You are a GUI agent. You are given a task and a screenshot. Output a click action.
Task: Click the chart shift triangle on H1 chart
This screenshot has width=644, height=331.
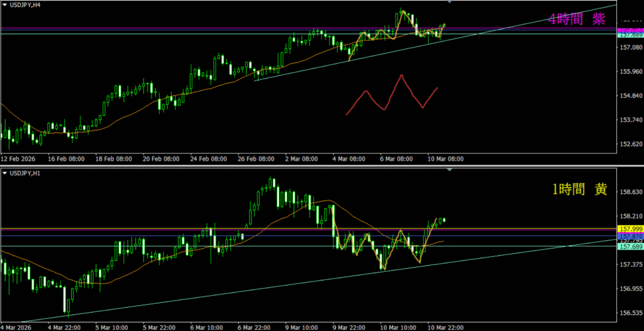pyautogui.click(x=448, y=170)
